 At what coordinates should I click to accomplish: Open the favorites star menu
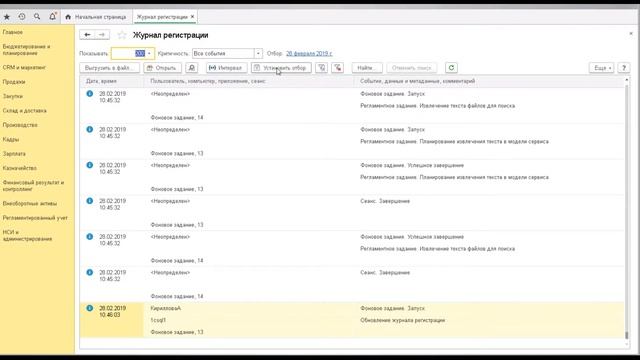tap(7, 17)
